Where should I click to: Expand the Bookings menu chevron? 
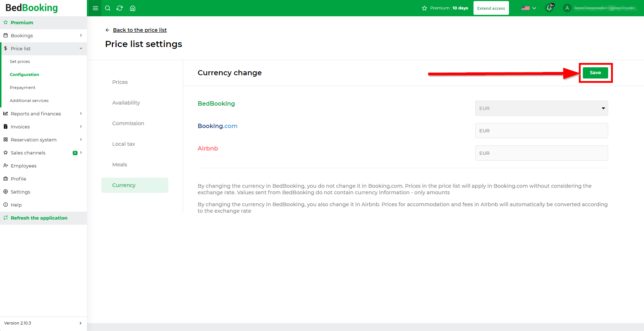coord(81,35)
